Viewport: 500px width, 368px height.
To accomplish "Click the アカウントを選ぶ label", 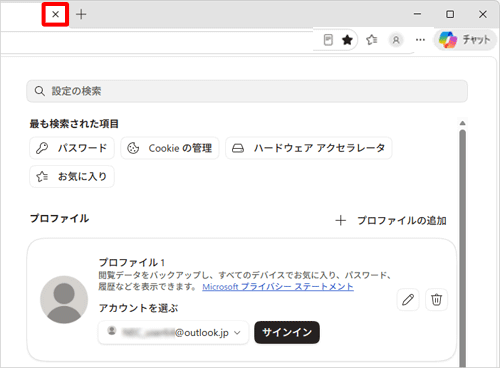I will (x=138, y=308).
